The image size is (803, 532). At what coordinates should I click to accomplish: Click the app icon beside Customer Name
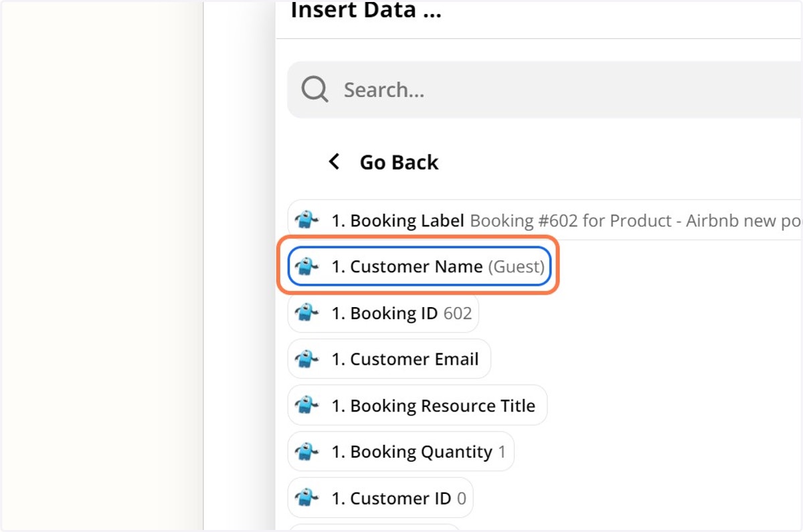coord(306,266)
